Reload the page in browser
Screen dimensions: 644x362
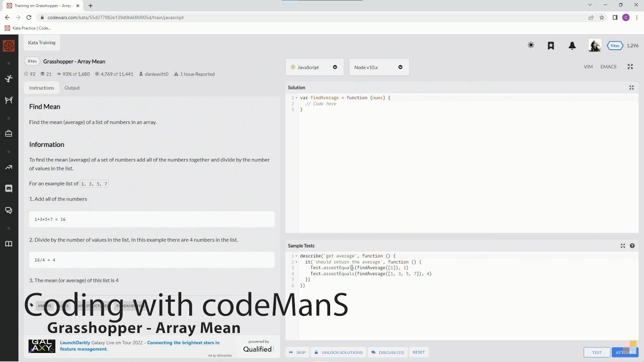[29, 18]
